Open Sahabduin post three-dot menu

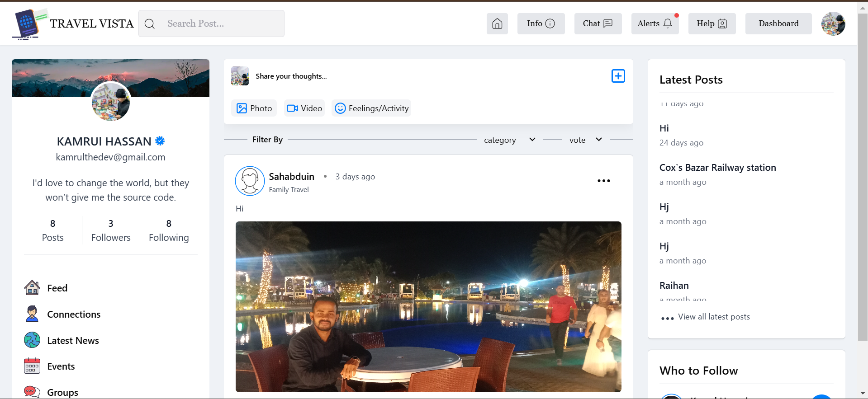point(603,181)
